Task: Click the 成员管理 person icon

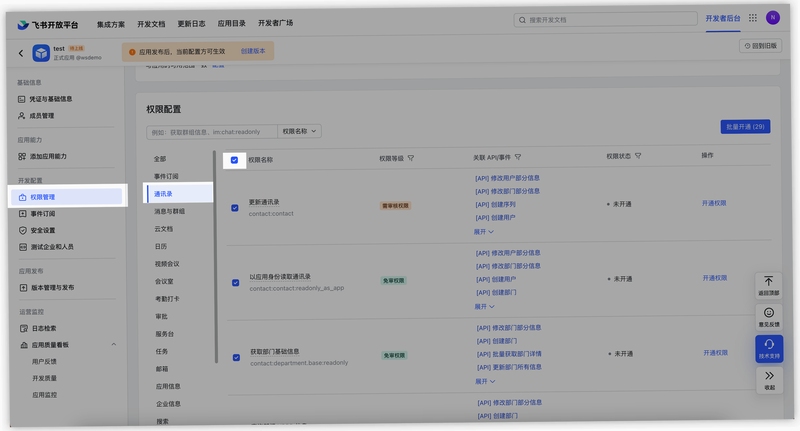Action: tap(21, 116)
